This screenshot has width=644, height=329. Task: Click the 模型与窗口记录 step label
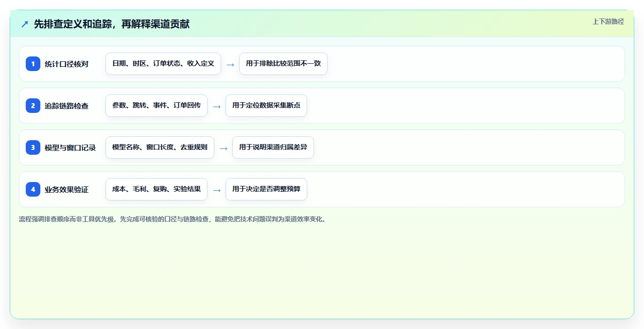click(x=70, y=147)
